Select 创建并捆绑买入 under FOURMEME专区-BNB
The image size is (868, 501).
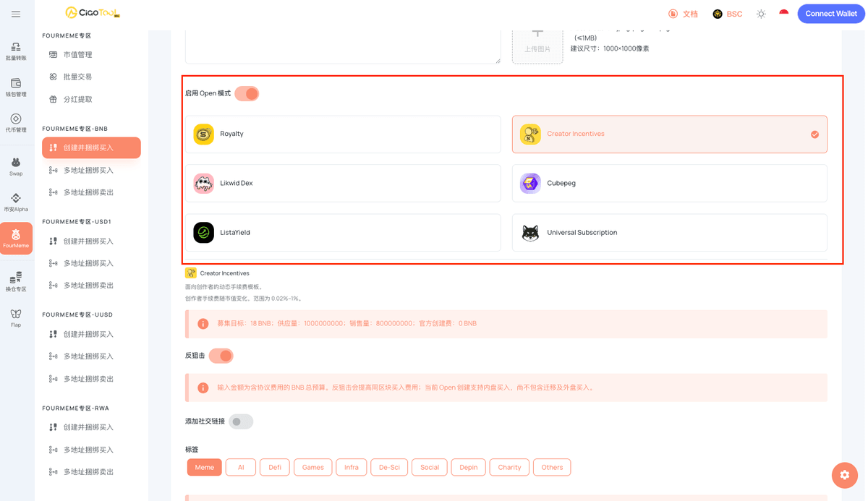pyautogui.click(x=91, y=147)
